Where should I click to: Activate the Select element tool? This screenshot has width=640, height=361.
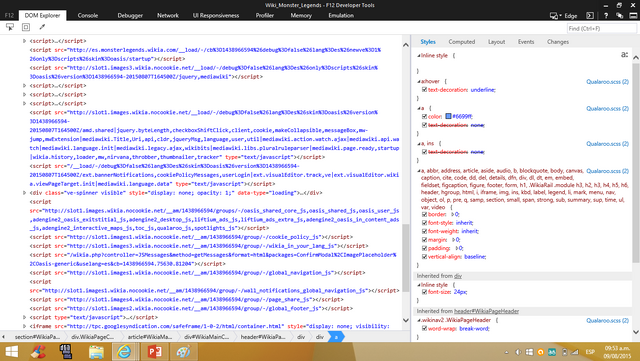click(x=10, y=27)
